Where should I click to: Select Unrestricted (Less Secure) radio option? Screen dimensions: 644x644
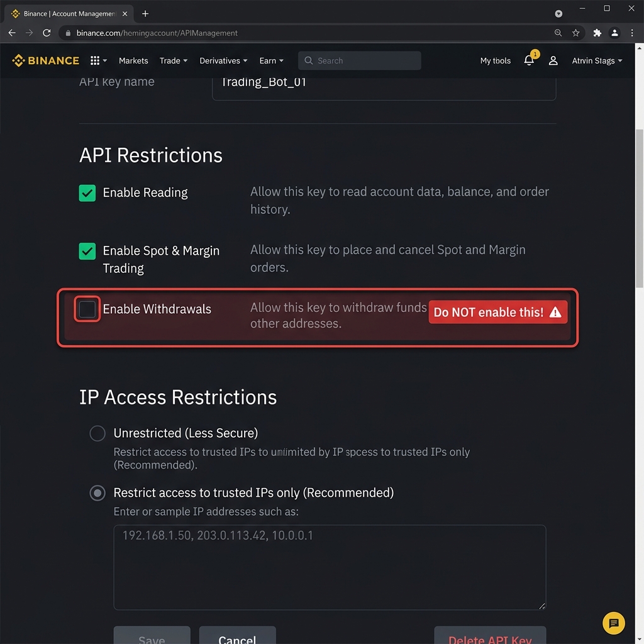point(97,433)
